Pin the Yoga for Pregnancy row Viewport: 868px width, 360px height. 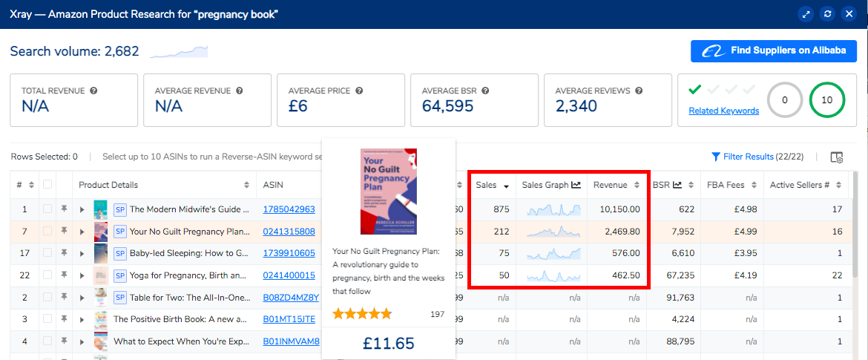[65, 275]
